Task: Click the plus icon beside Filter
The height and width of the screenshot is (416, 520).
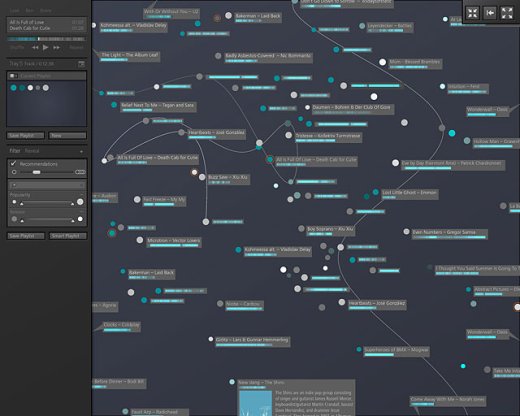Action: tap(81, 151)
